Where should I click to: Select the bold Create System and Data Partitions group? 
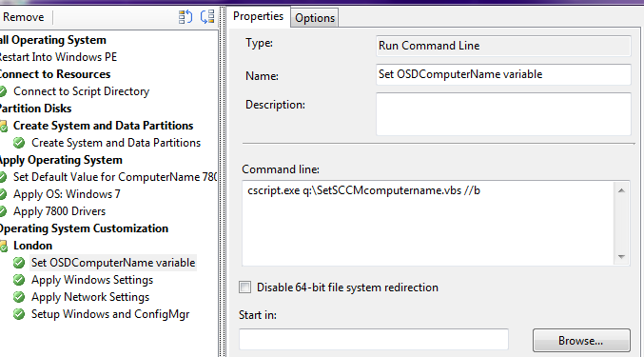[103, 126]
